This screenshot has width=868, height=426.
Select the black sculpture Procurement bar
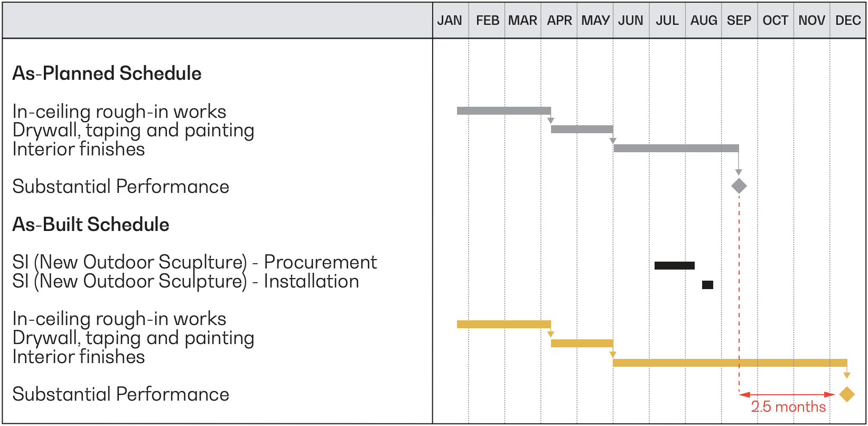(x=674, y=265)
